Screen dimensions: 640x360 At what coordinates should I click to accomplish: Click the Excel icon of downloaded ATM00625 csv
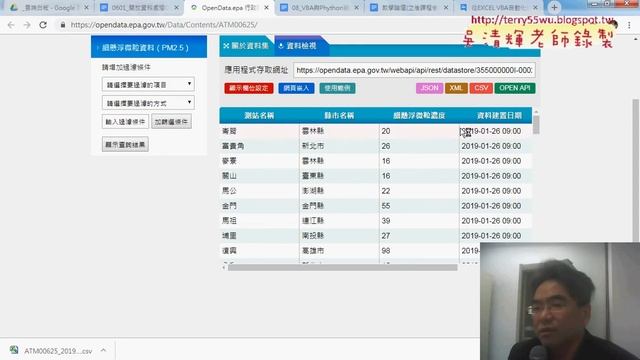point(14,350)
